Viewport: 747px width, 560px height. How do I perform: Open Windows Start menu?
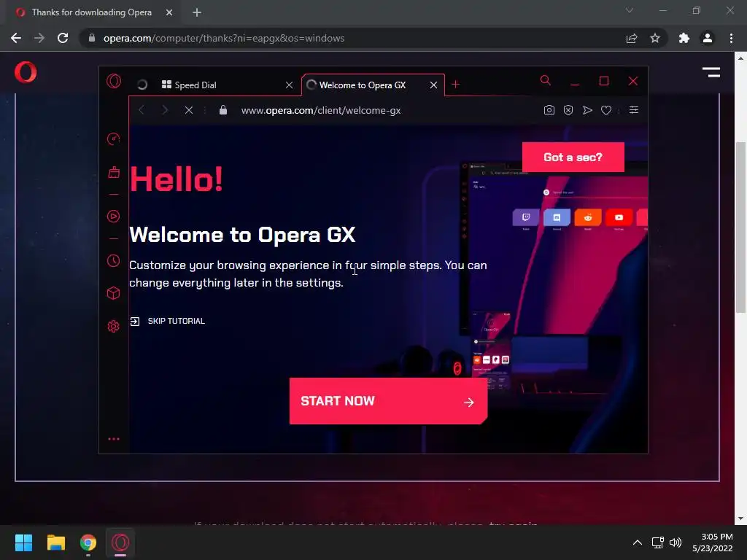[x=23, y=542]
